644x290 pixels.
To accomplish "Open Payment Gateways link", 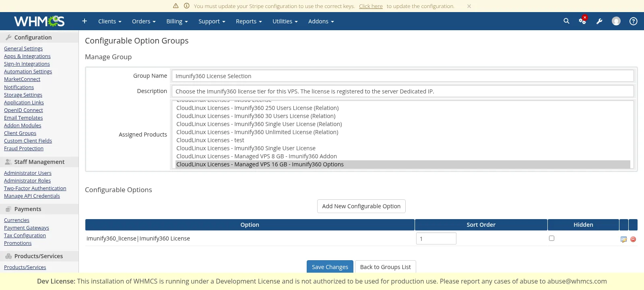I will point(27,228).
